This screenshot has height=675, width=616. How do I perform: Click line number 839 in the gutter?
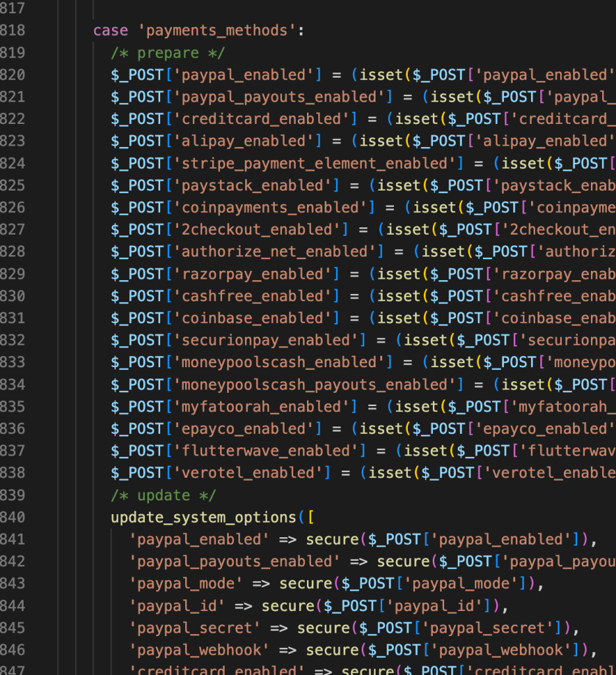point(13,495)
